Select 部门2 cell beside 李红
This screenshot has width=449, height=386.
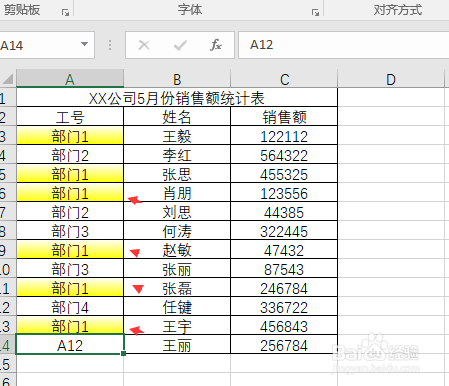click(x=70, y=155)
